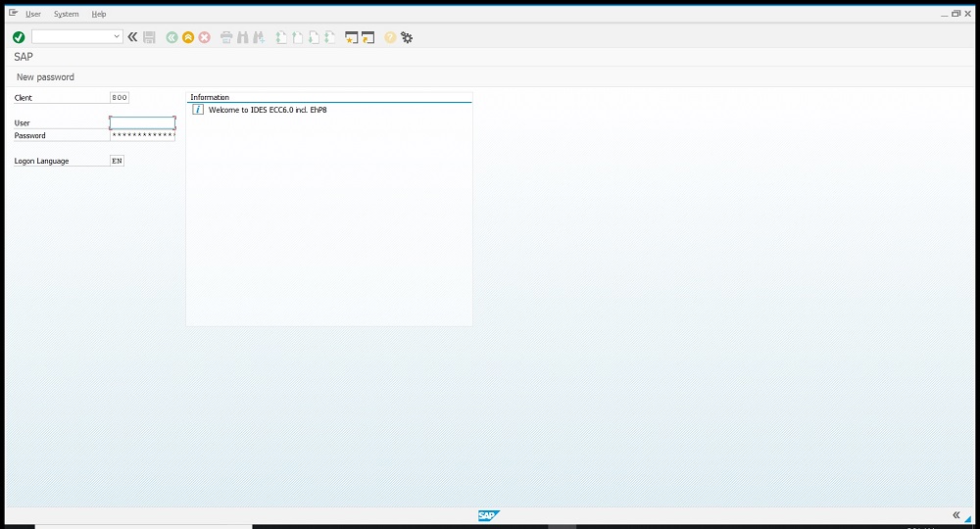Viewport: 980px width, 529px height.
Task: Click the blue information icon in Information box
Action: 198,110
